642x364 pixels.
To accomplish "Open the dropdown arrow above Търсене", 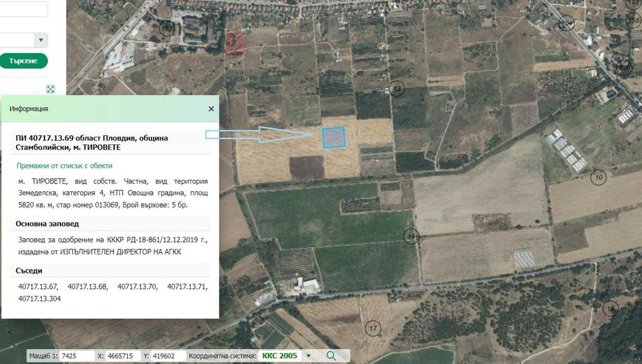I will pos(41,40).
